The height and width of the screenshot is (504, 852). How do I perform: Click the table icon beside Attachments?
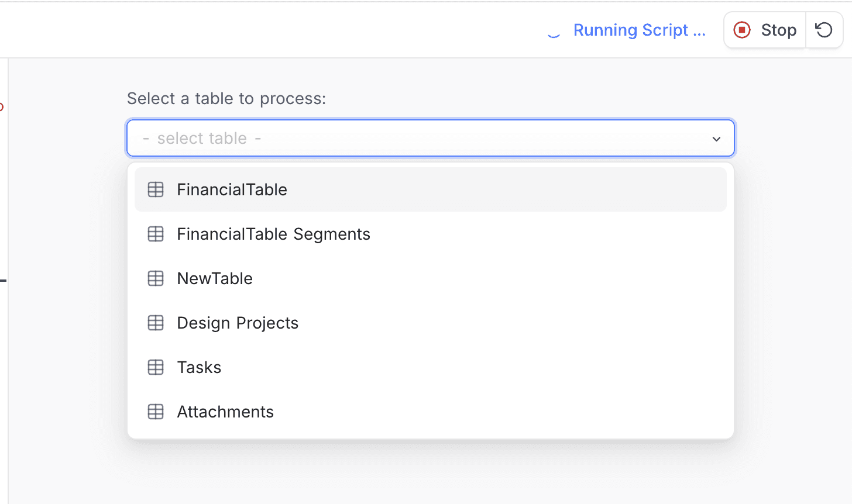(x=156, y=412)
